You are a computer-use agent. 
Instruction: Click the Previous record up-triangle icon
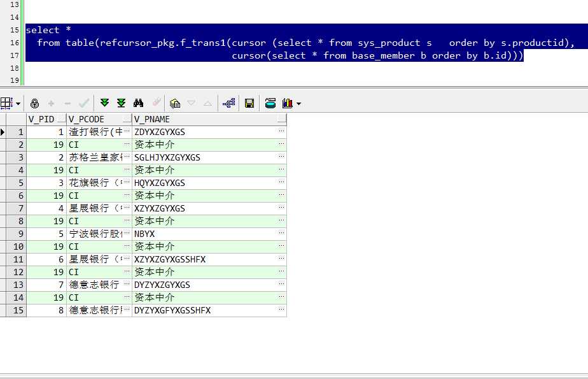[207, 103]
